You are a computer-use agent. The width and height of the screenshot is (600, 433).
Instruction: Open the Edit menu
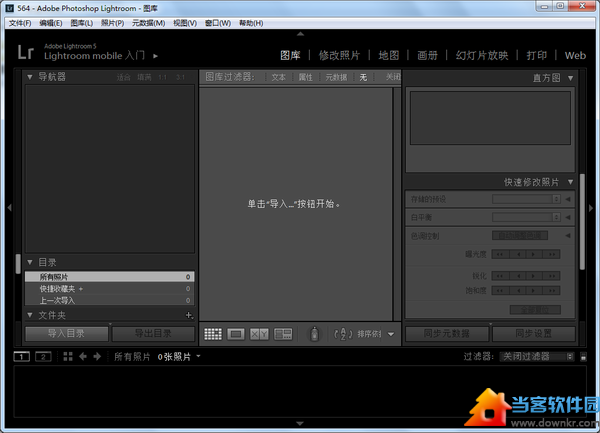[51, 23]
